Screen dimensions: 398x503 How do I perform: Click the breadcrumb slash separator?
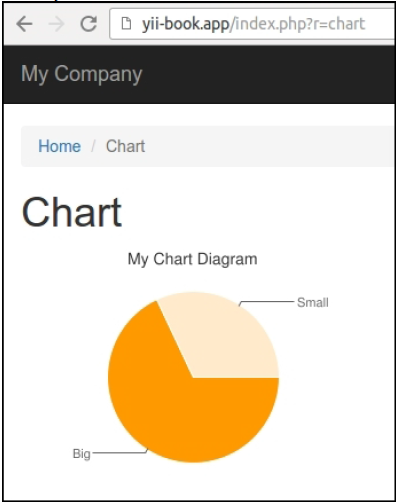coord(93,146)
